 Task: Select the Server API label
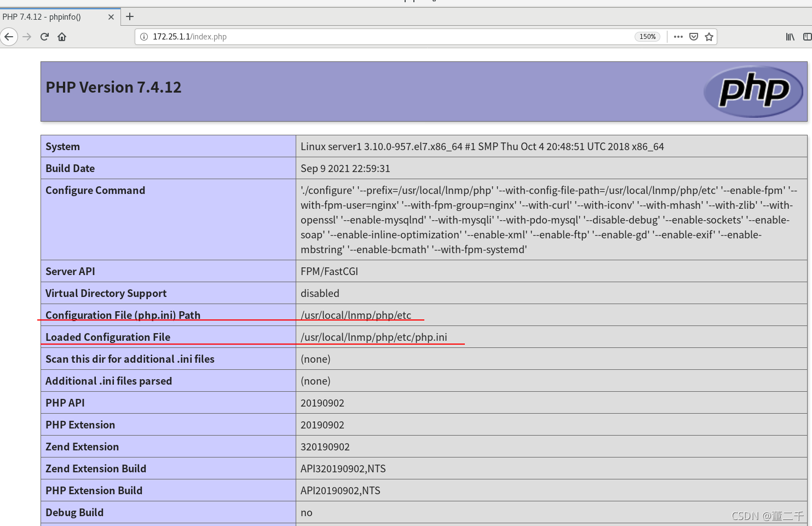click(x=70, y=271)
